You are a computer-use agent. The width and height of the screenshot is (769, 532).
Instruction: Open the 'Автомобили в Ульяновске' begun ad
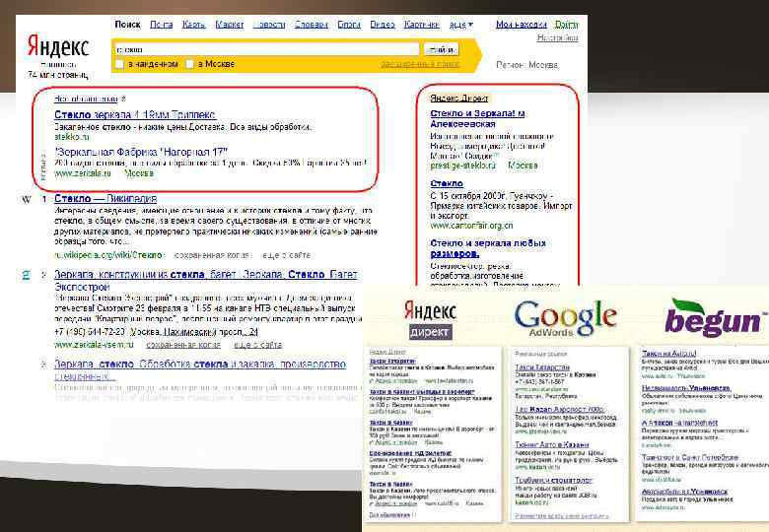684,492
